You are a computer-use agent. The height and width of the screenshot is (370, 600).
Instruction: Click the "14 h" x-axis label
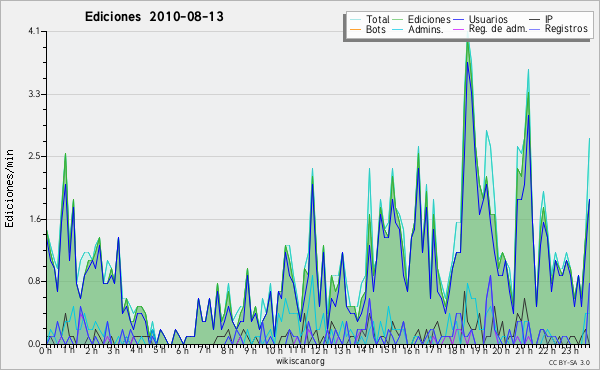365,350
